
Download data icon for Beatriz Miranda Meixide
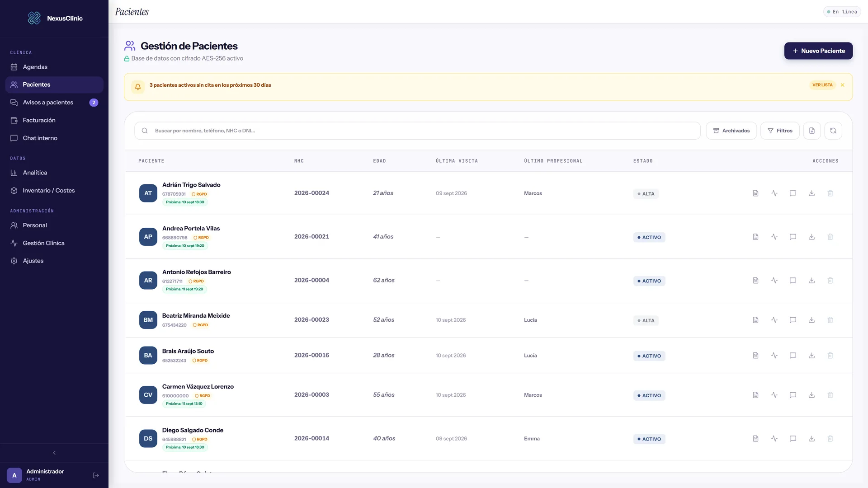point(811,320)
